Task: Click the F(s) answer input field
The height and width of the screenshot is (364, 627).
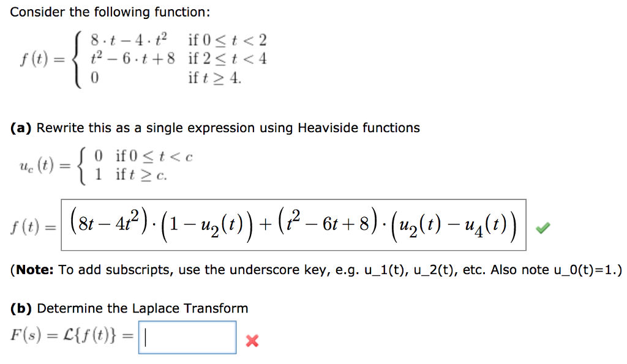Action: pyautogui.click(x=187, y=336)
